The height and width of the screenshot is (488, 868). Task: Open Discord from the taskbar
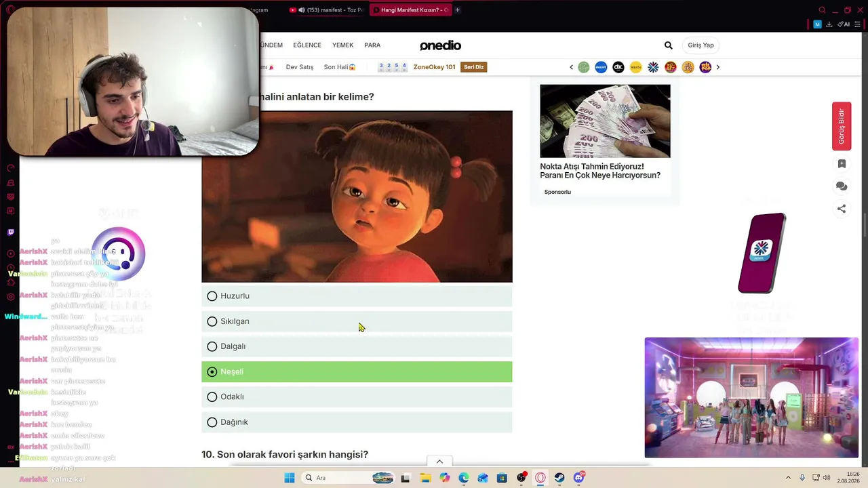point(578,478)
